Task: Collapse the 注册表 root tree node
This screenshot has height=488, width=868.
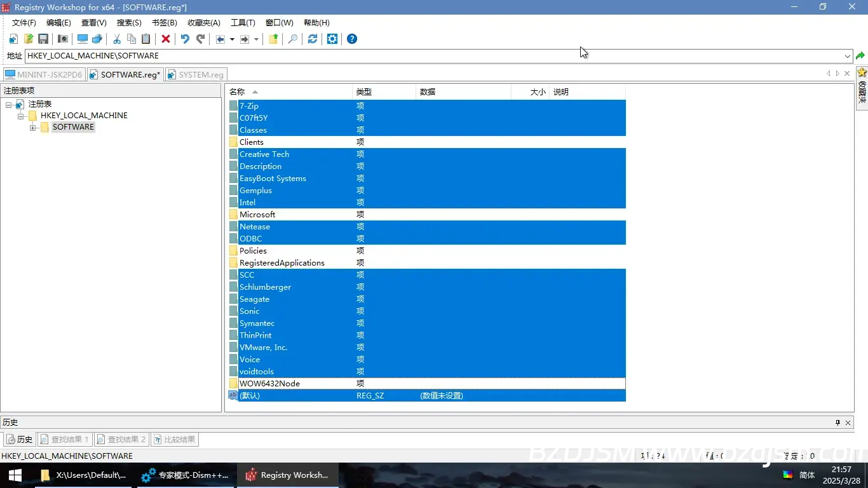Action: click(x=9, y=104)
